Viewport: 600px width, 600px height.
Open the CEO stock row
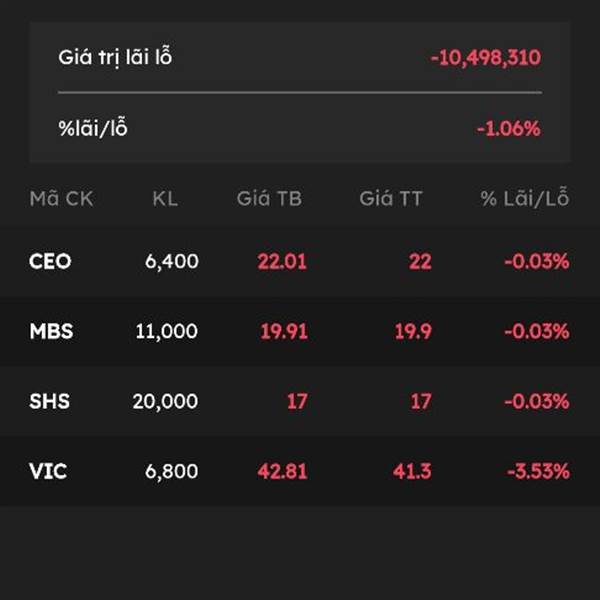(x=300, y=261)
